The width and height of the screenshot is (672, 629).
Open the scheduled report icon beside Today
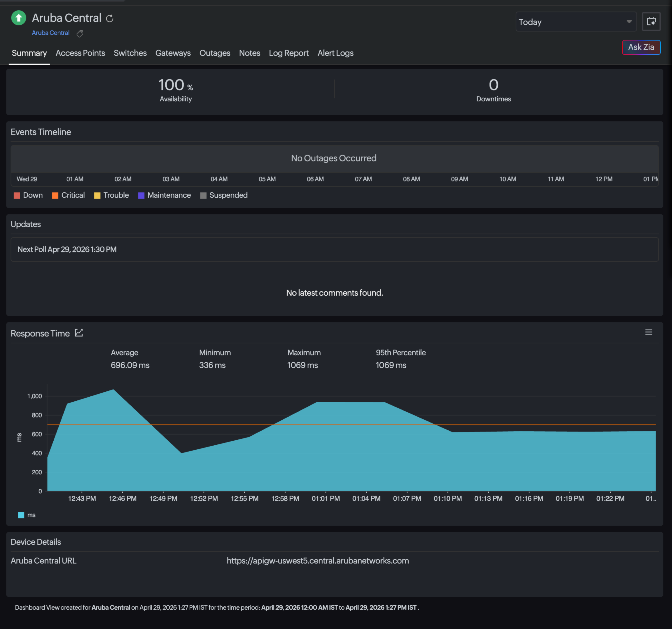pyautogui.click(x=651, y=22)
